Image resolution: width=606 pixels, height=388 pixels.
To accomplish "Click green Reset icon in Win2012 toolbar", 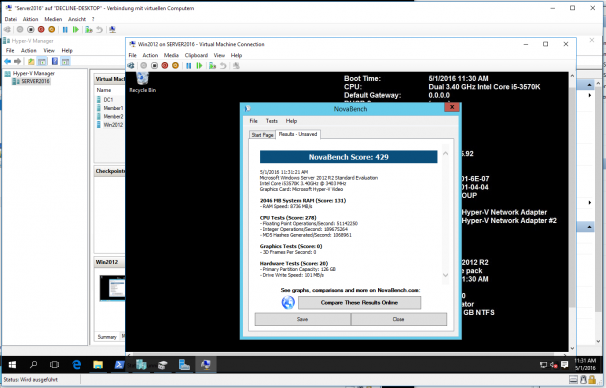I will tap(199, 66).
